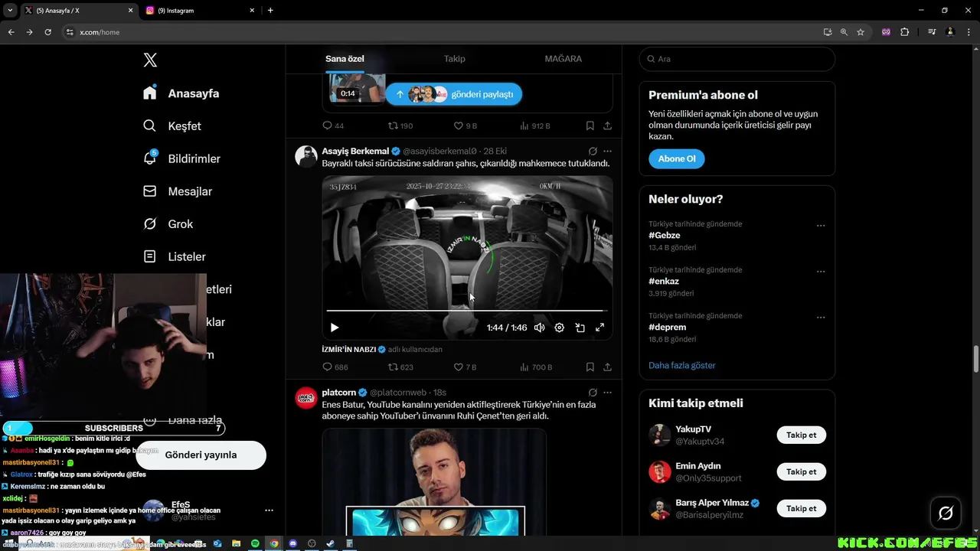Click the X logo in the sidebar

point(150,60)
